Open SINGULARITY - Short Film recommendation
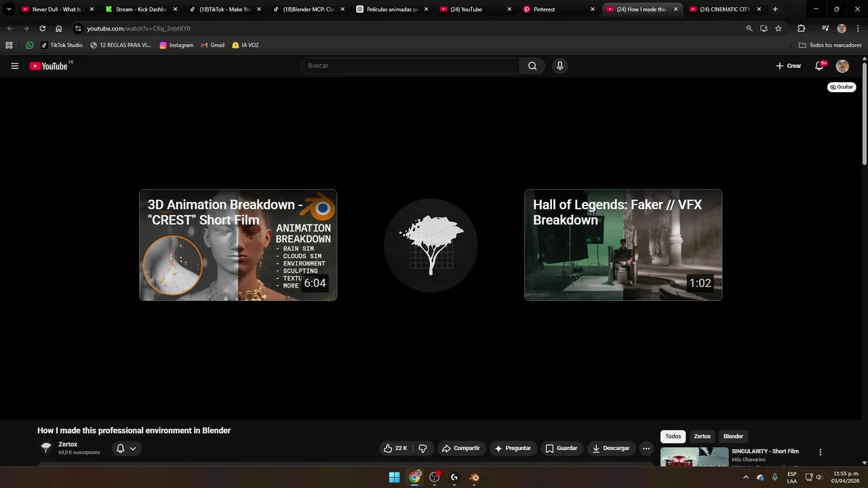 [x=765, y=451]
